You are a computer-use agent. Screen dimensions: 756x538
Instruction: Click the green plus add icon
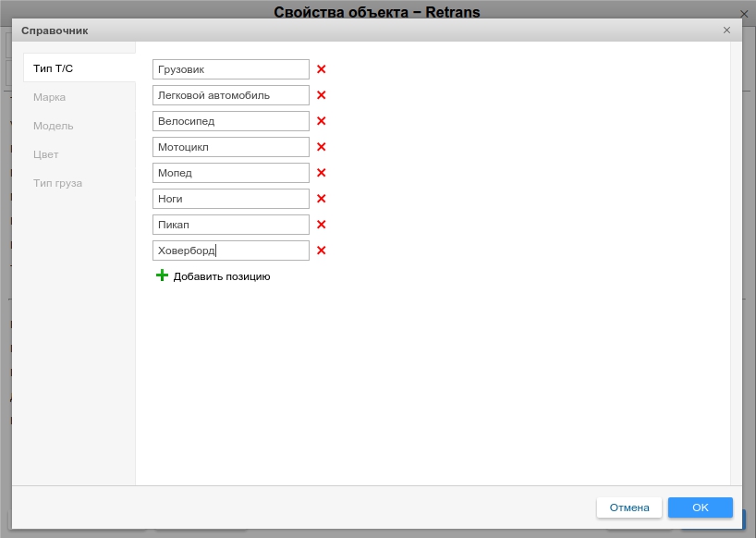(x=162, y=275)
